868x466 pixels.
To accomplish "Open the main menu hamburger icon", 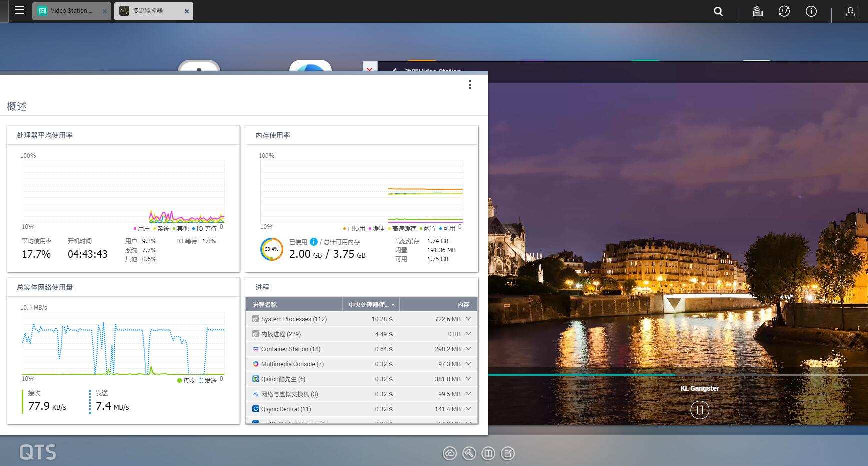I will coord(19,10).
